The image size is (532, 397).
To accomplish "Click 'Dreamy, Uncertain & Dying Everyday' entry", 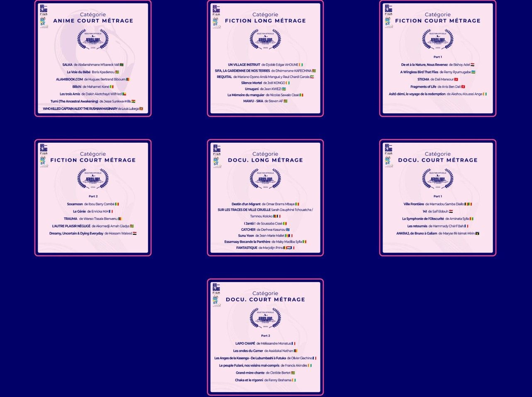I will coord(93,234).
